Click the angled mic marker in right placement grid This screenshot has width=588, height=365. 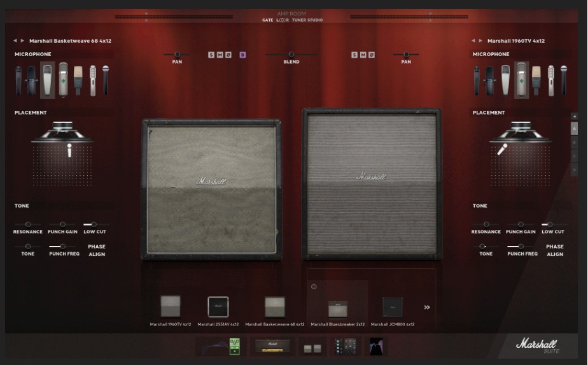tap(502, 149)
